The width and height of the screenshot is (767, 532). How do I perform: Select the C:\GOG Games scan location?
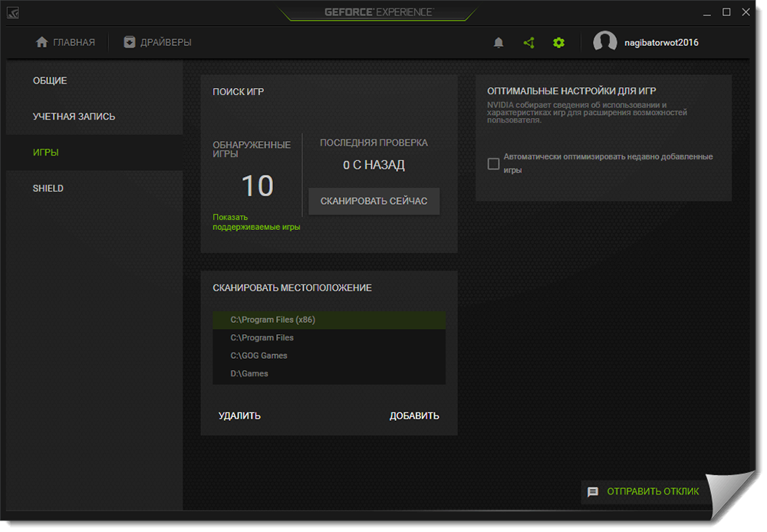pyautogui.click(x=259, y=356)
